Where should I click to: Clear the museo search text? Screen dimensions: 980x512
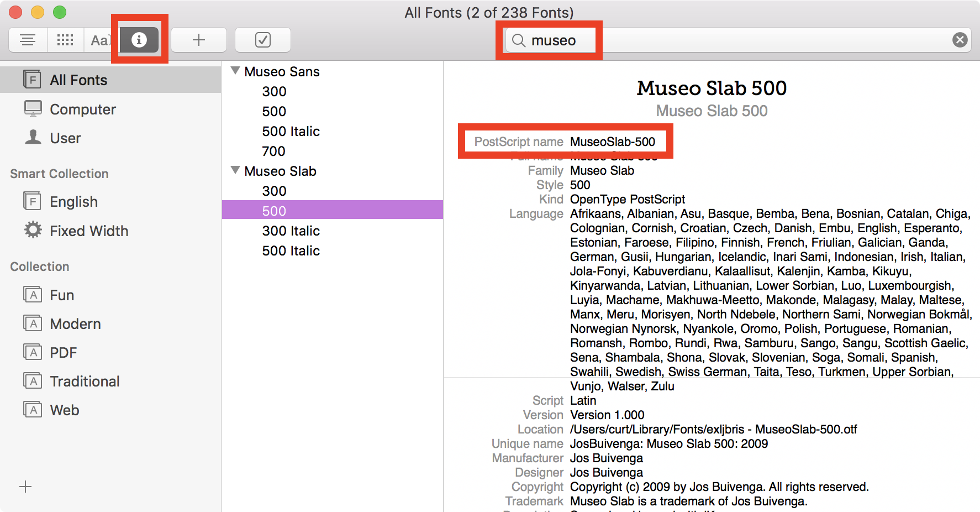960,40
